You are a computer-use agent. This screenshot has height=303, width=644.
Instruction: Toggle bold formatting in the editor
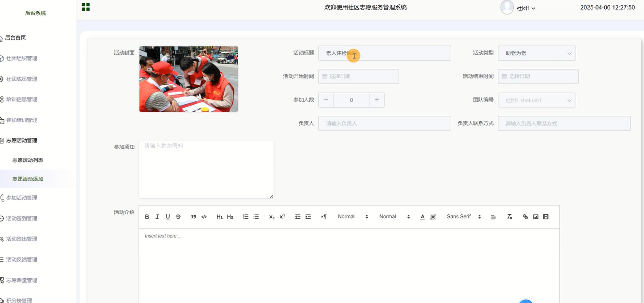pos(147,217)
